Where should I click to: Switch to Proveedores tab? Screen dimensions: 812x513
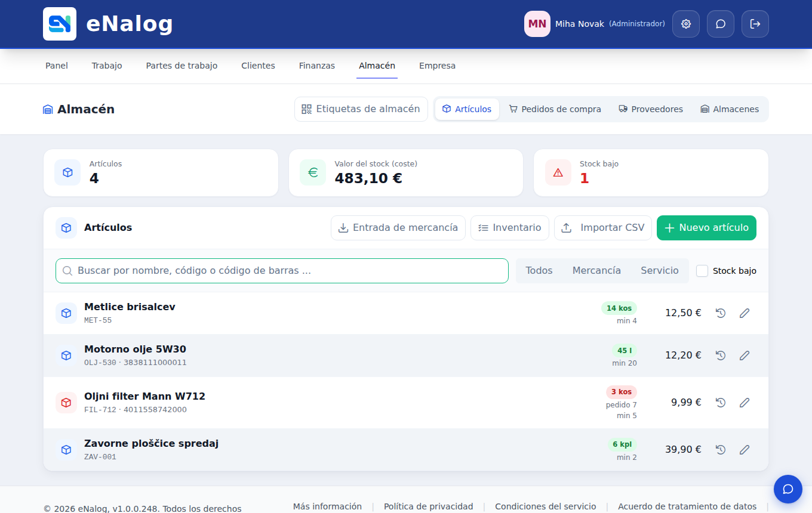pyautogui.click(x=651, y=109)
